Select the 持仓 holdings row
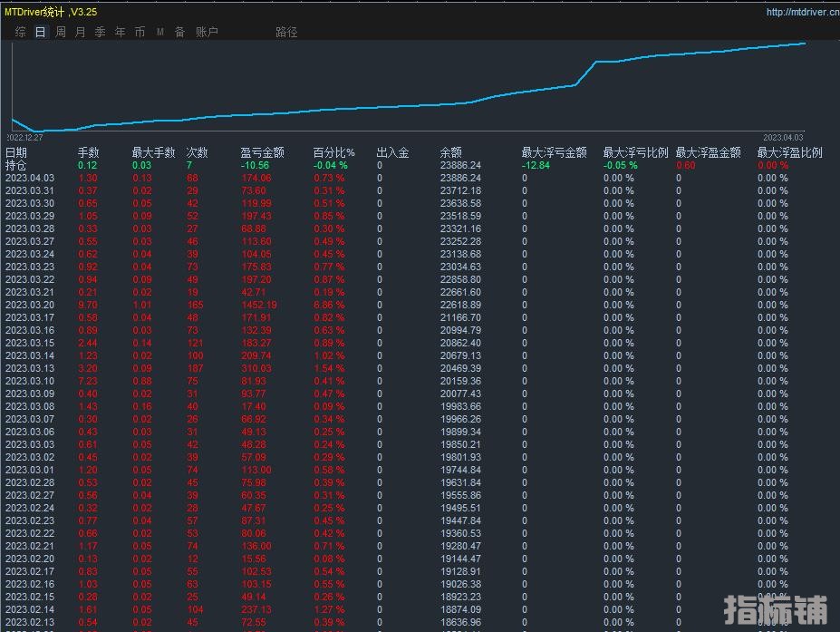Image resolution: width=840 pixels, height=632 pixels. click(16, 166)
